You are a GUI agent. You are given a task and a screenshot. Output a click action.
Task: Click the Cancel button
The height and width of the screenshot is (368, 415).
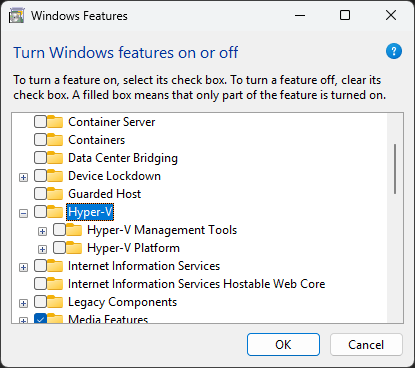coord(366,345)
